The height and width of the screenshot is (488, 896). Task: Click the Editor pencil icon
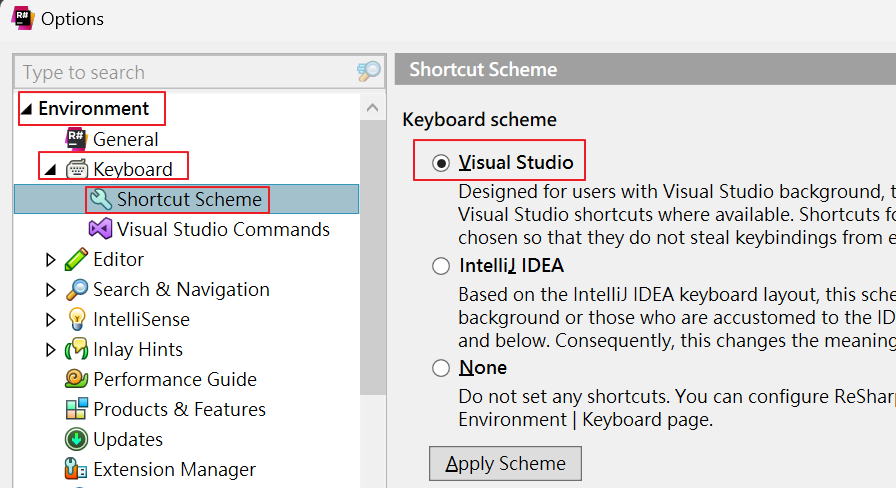click(x=76, y=259)
